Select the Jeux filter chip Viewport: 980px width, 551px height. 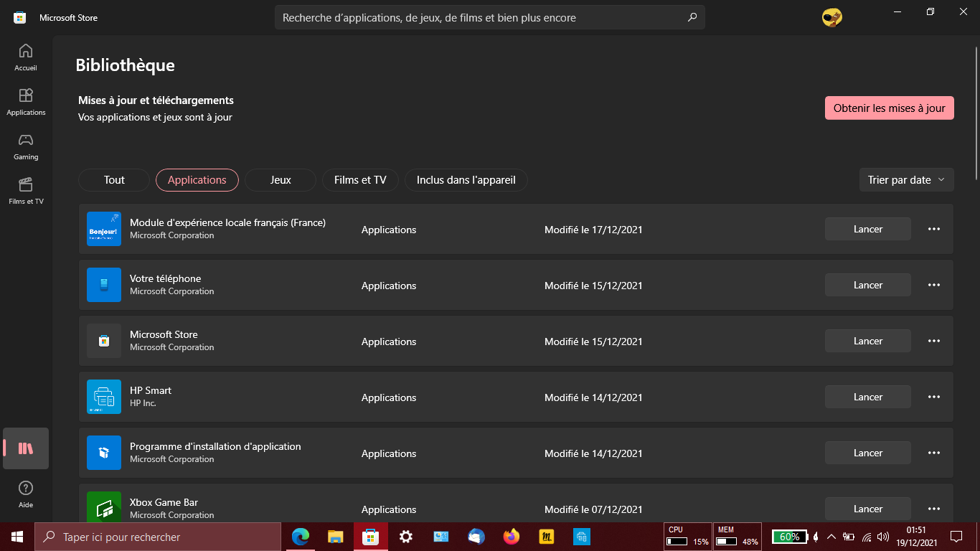pos(281,180)
